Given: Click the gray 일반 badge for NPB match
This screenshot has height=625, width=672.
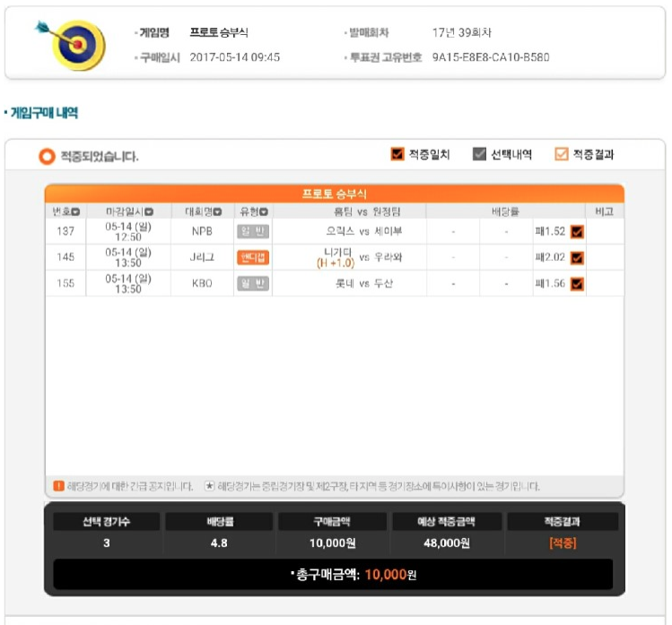Looking at the screenshot, I should [253, 231].
